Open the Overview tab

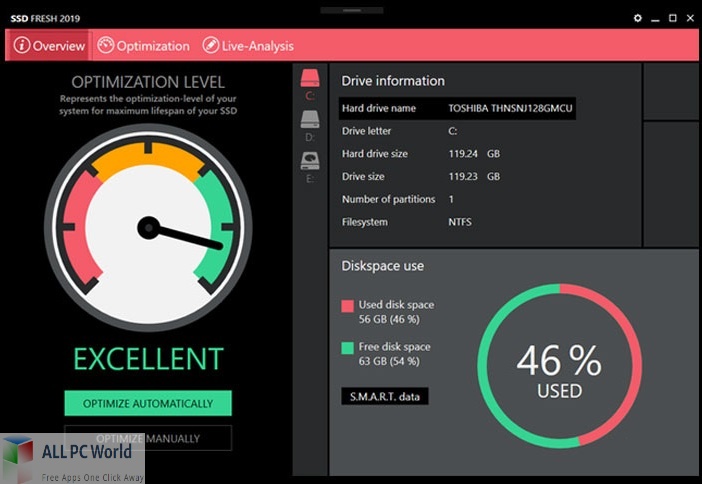tap(48, 46)
